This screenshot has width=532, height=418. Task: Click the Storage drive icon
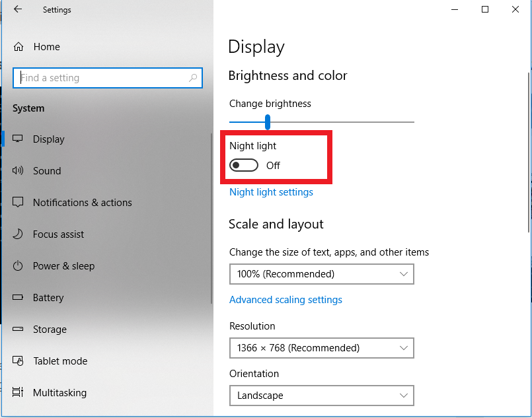tap(18, 329)
